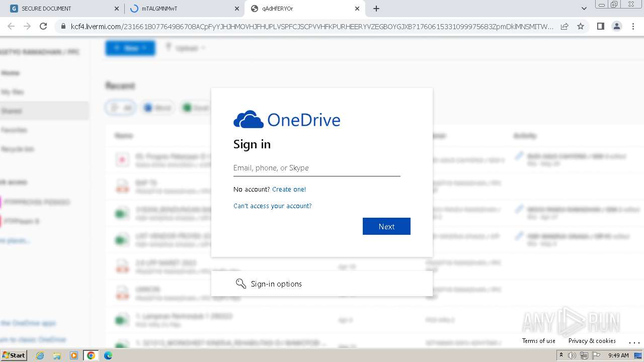
Task: Open the network status tray icon
Action: click(584, 355)
